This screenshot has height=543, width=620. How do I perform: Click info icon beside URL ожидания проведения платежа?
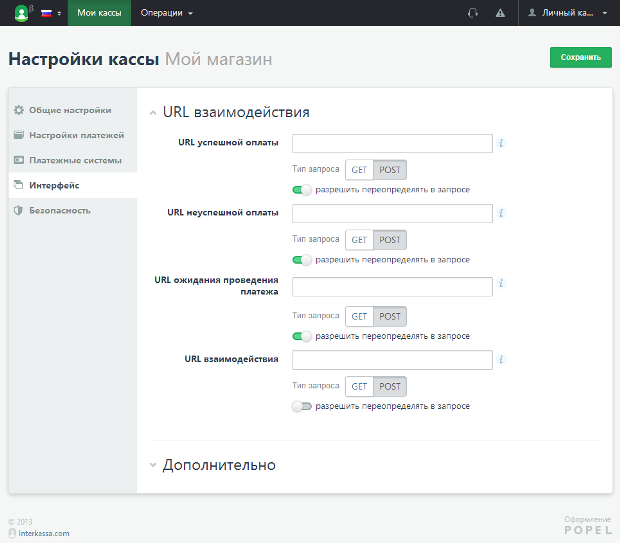tap(501, 287)
